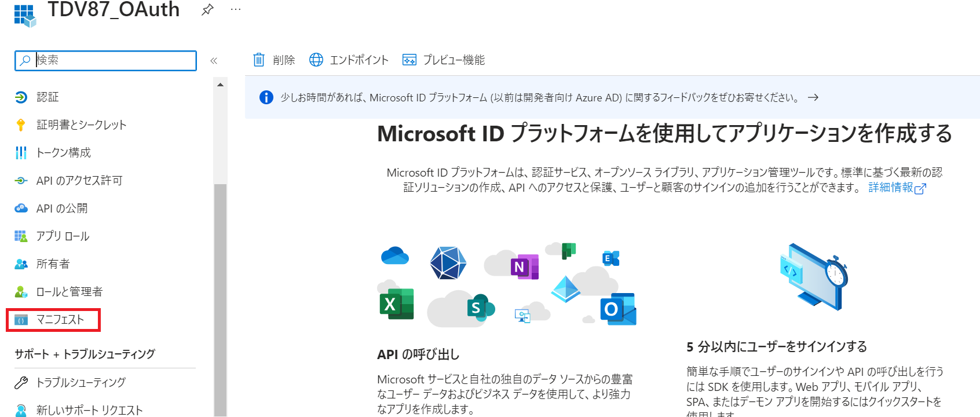Click the app registration icon beside TDV87_OAuth
The width and height of the screenshot is (980, 417).
[x=25, y=15]
